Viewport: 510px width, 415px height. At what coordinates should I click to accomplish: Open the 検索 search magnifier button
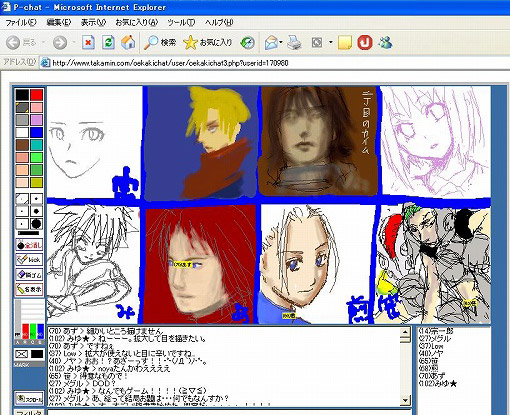(160, 43)
